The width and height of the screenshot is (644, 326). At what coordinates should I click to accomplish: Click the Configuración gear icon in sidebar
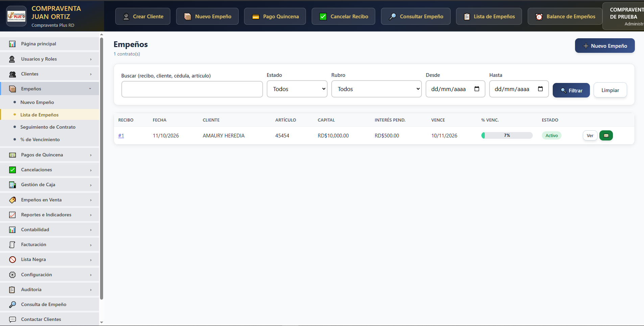pos(13,275)
